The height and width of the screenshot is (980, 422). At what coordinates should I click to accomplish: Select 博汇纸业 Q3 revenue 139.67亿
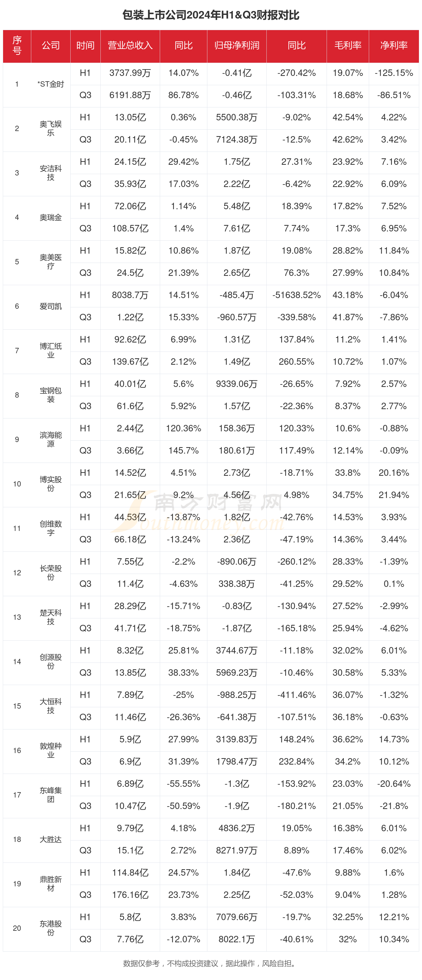pos(130,362)
